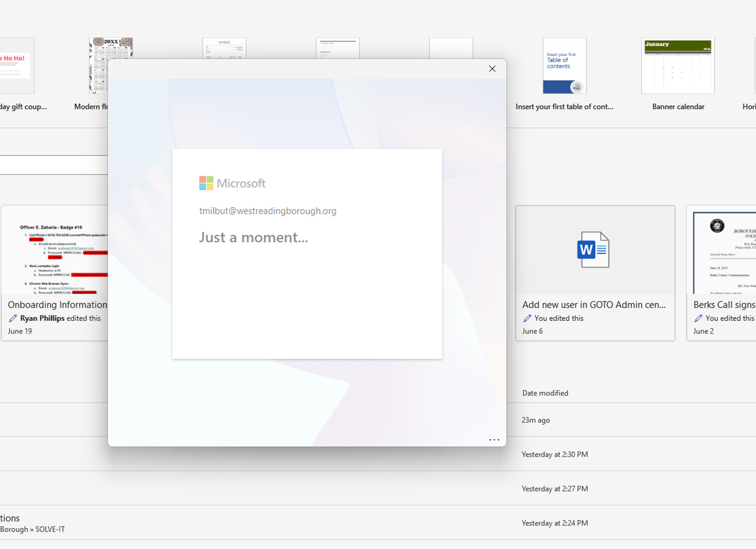Click the 'June 6' date text

(x=532, y=331)
